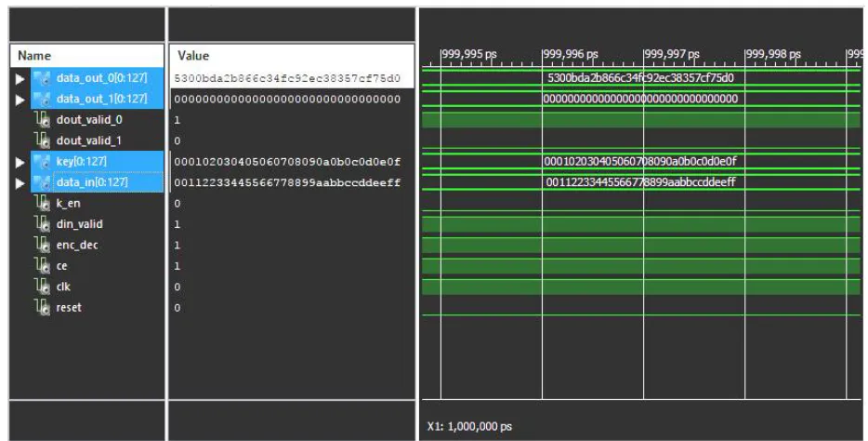Click the signal icon beside clk
The height and width of the screenshot is (441, 868).
(x=43, y=287)
